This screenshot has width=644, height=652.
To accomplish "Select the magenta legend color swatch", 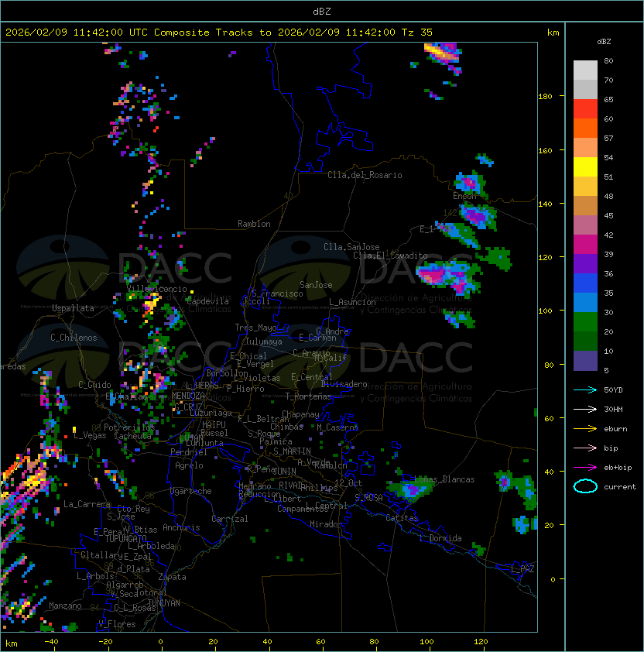I will tap(585, 244).
